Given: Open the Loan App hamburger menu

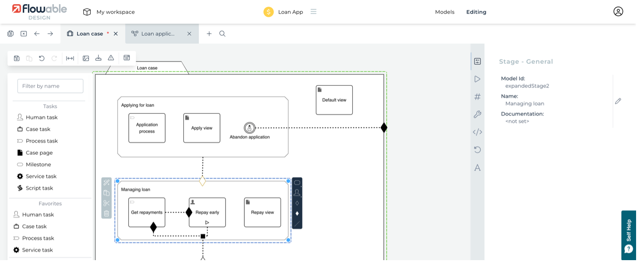Looking at the screenshot, I should point(314,12).
